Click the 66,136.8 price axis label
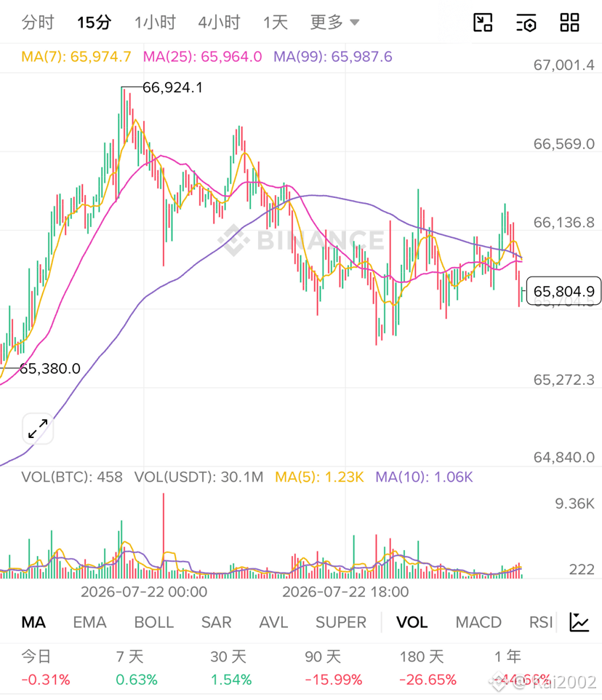 [564, 223]
